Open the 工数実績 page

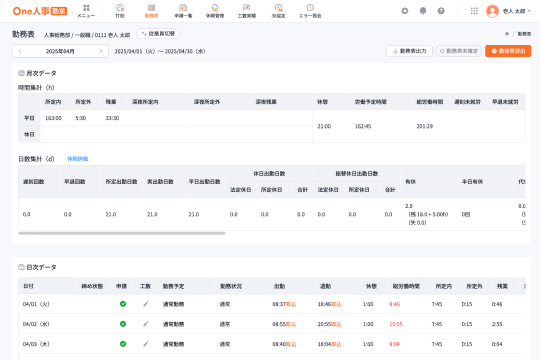coord(247,11)
